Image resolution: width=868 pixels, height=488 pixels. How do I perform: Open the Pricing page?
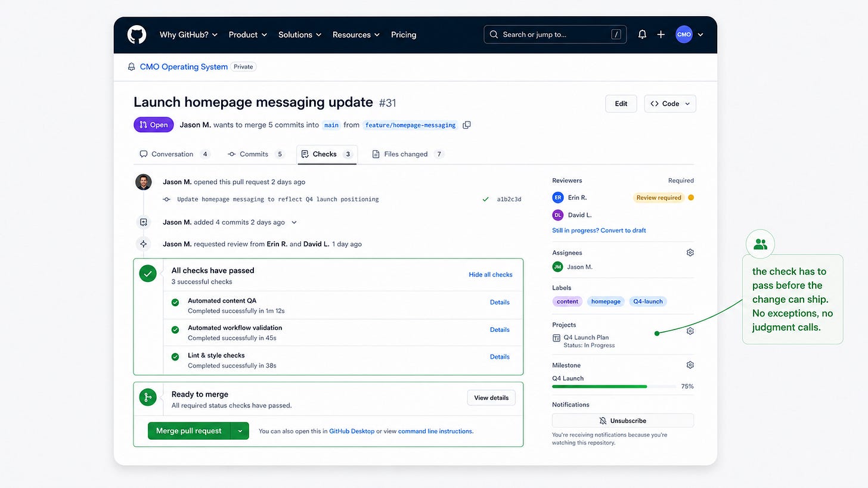tap(404, 35)
